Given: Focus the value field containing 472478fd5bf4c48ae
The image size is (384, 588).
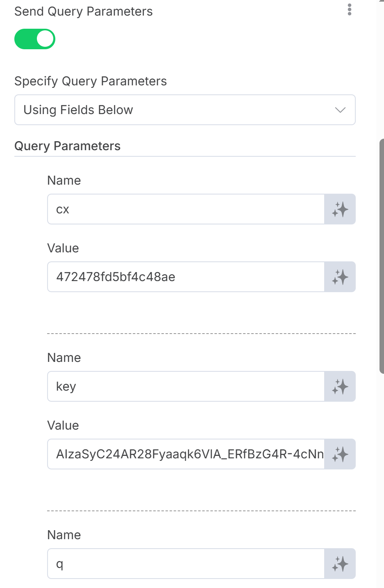Looking at the screenshot, I should pos(186,277).
